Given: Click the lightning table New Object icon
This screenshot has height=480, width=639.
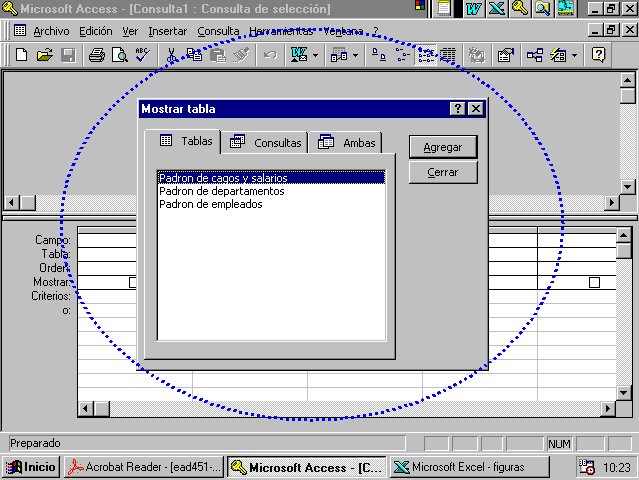Looking at the screenshot, I should tap(558, 55).
